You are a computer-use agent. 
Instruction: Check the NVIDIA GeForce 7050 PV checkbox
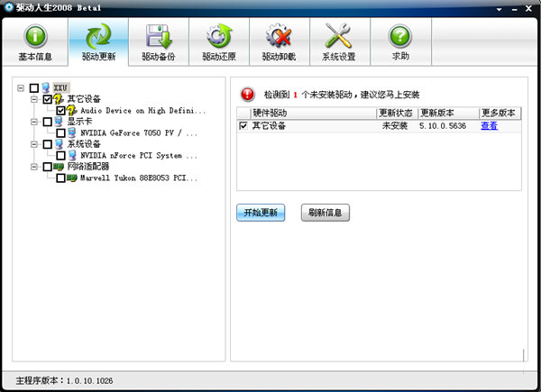pos(60,133)
